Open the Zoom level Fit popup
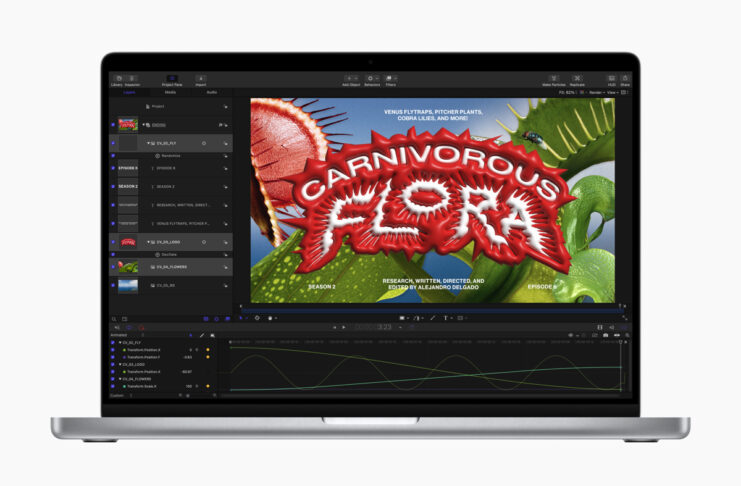Image resolution: width=741 pixels, height=486 pixels. click(567, 92)
